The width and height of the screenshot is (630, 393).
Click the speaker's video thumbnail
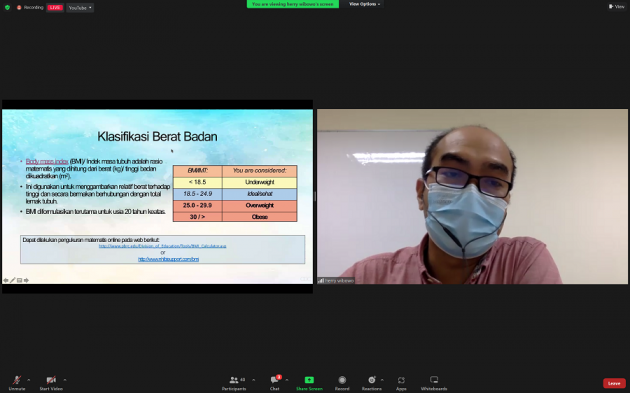pos(472,196)
